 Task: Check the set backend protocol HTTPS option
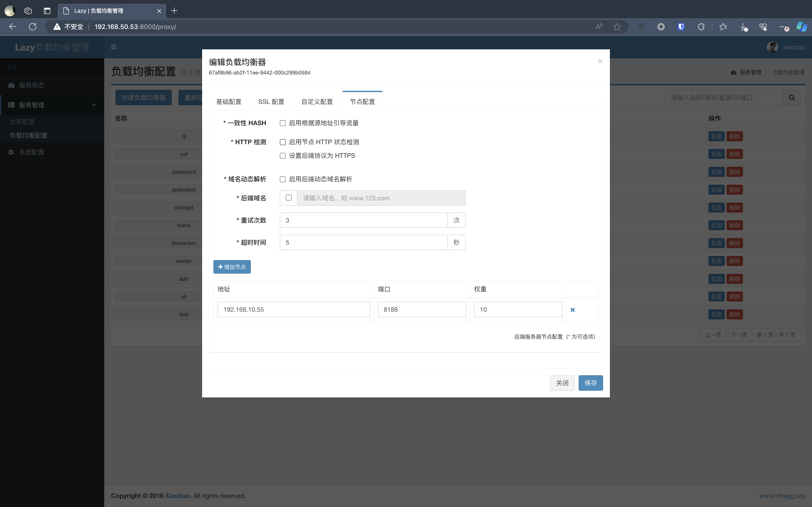click(283, 155)
